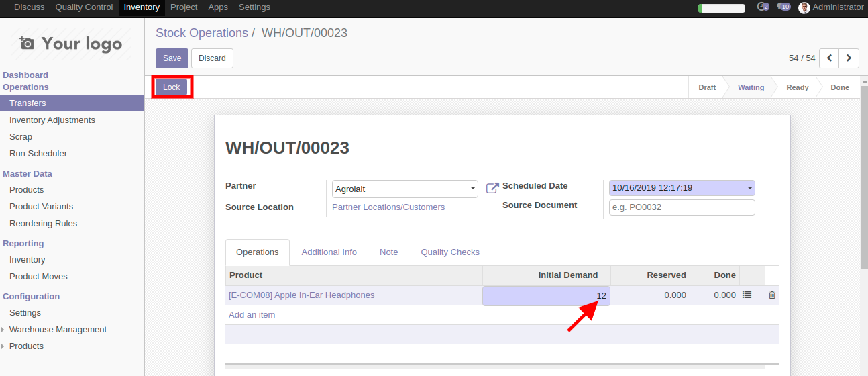Open the activities clock icon

point(762,7)
